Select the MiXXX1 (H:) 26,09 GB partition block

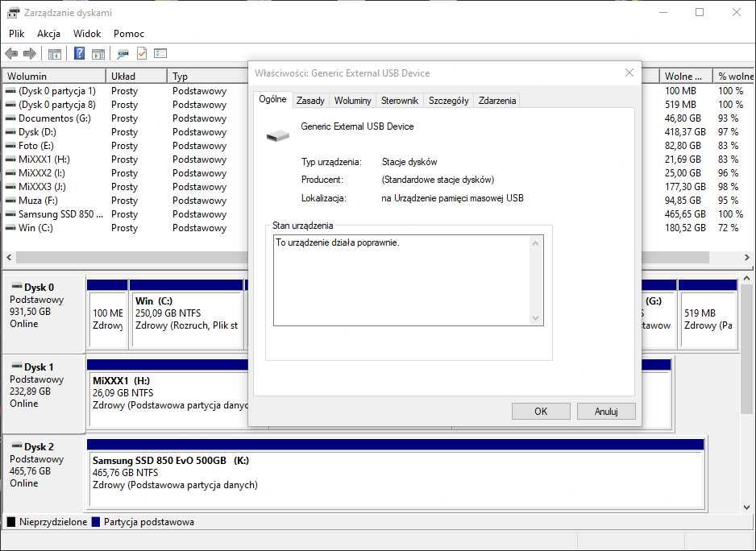pyautogui.click(x=168, y=393)
